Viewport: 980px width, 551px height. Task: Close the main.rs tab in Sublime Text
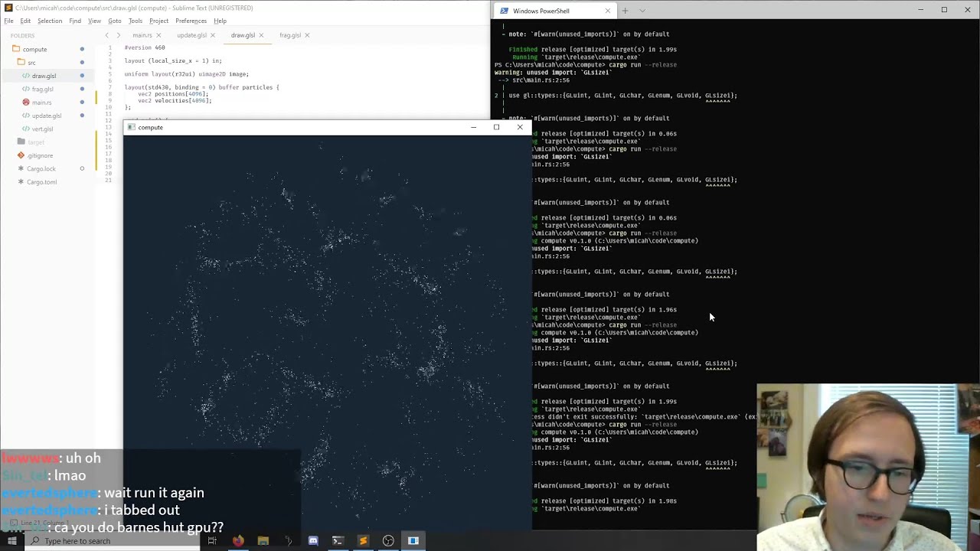coord(158,35)
